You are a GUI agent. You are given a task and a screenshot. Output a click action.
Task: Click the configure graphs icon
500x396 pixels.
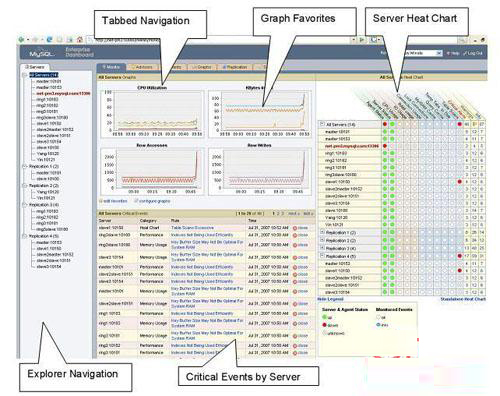point(136,201)
